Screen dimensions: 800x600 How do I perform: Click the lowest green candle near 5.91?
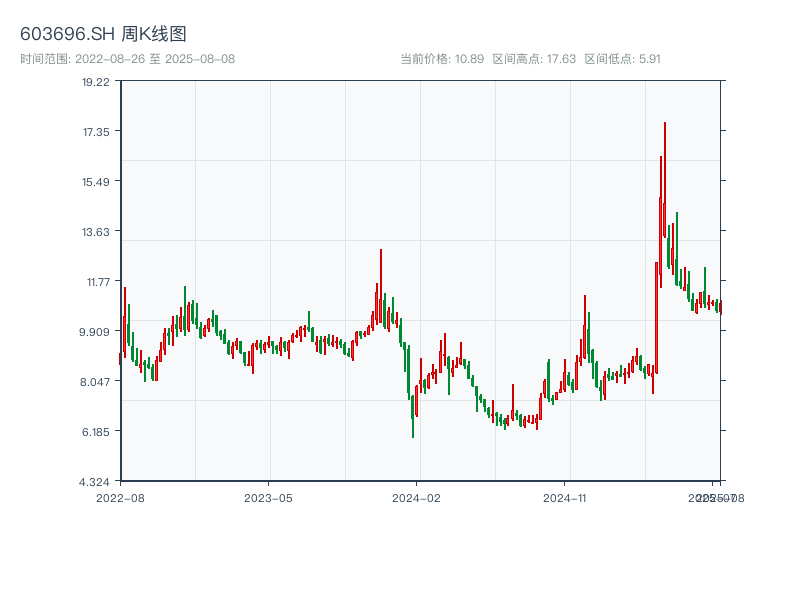(x=413, y=416)
